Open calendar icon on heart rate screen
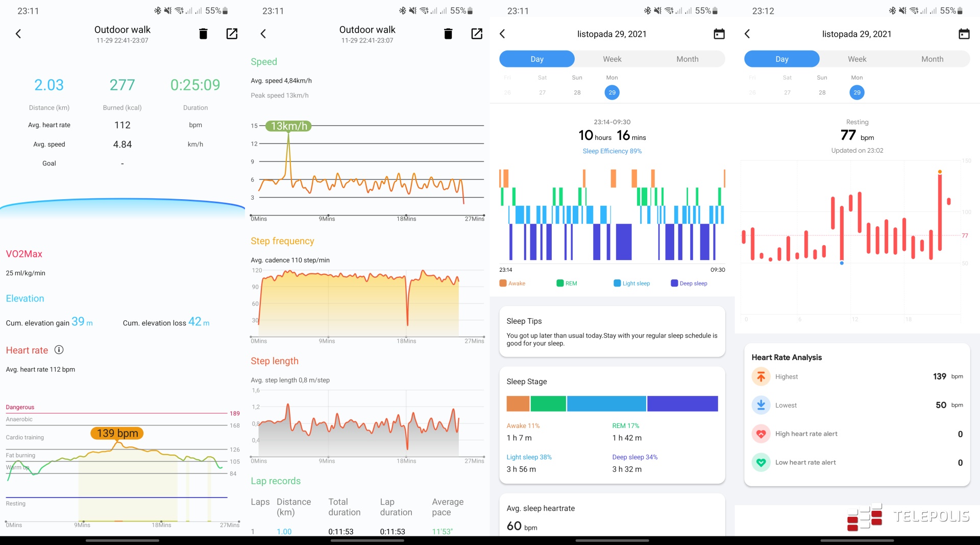Image resolution: width=980 pixels, height=545 pixels. [964, 34]
